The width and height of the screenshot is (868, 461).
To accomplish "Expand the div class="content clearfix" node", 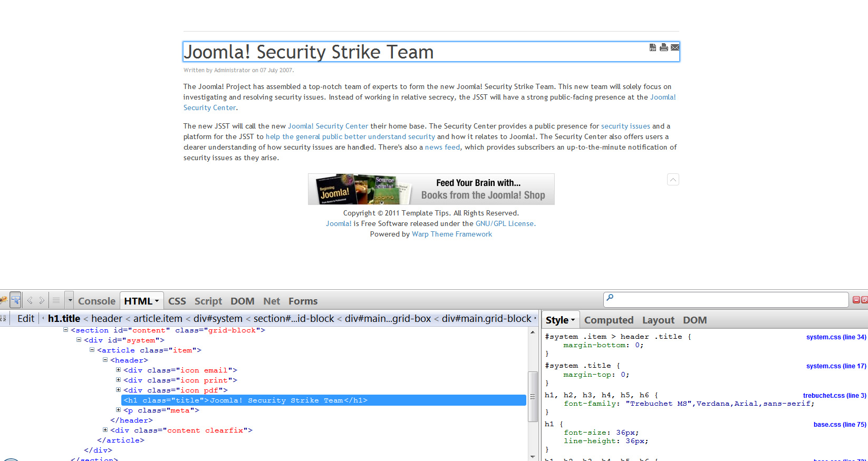I will [105, 429].
